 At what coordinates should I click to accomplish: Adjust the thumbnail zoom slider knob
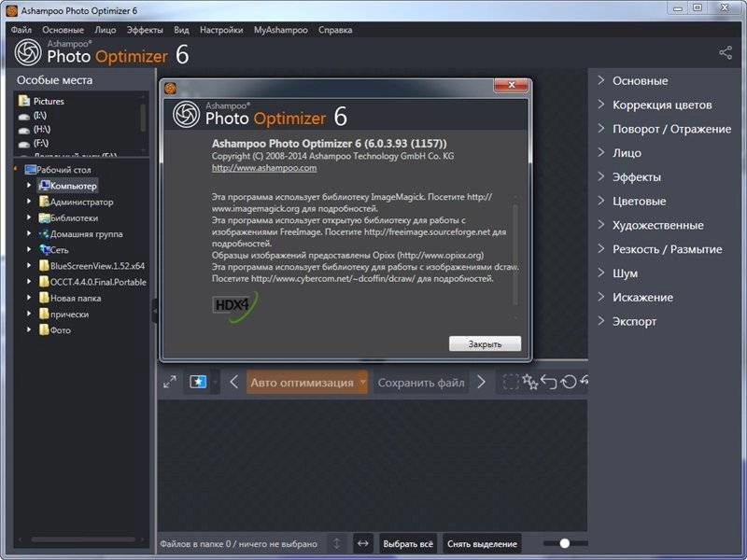point(565,543)
